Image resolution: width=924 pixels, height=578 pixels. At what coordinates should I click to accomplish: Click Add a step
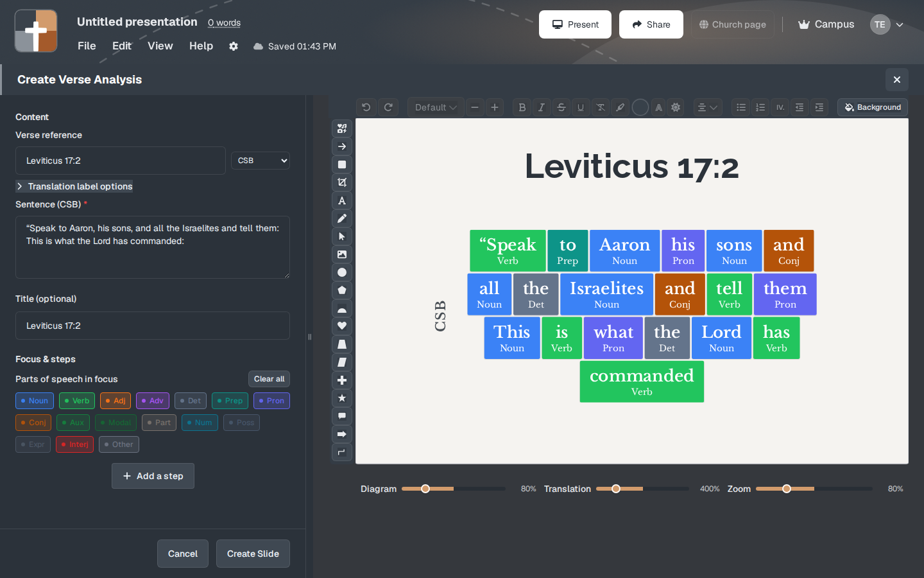click(153, 476)
